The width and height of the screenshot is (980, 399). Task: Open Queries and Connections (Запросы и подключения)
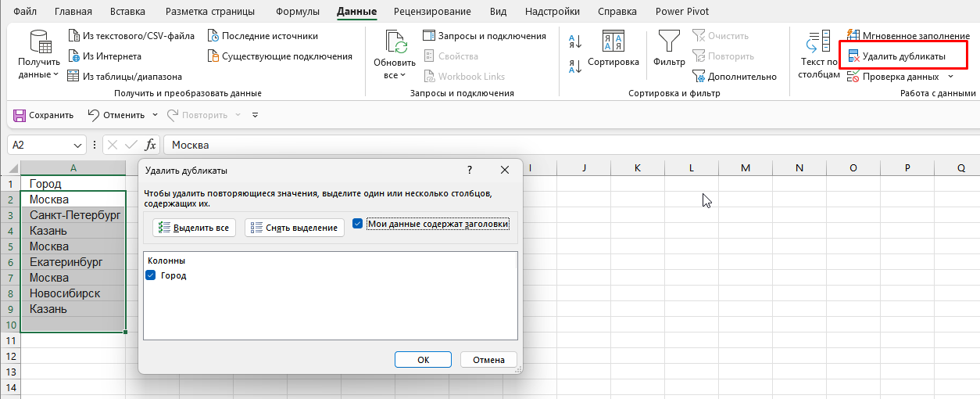[484, 36]
